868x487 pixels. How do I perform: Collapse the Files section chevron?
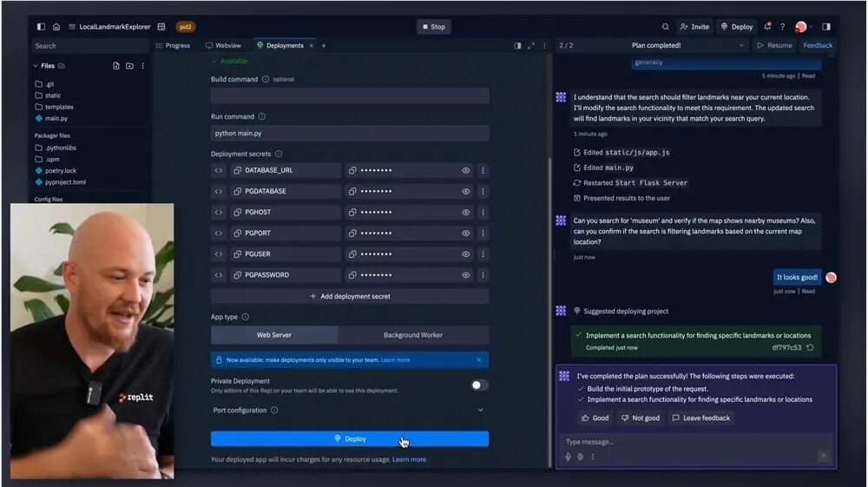[x=36, y=66]
